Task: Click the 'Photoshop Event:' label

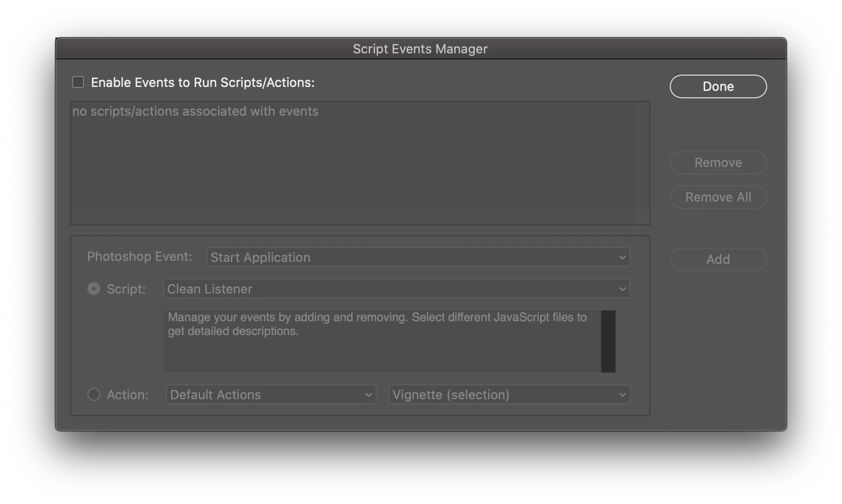Action: pyautogui.click(x=139, y=256)
